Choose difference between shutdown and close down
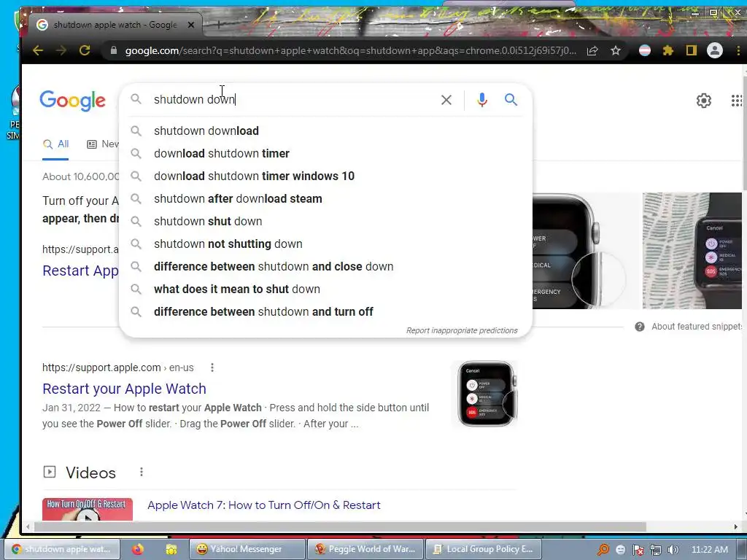747x560 pixels. tap(325, 267)
